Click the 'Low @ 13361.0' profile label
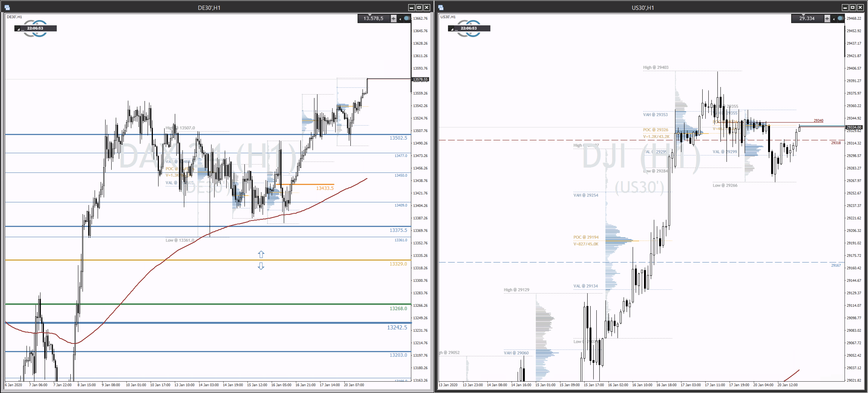Viewport: 868px width, 393px height. point(180,240)
